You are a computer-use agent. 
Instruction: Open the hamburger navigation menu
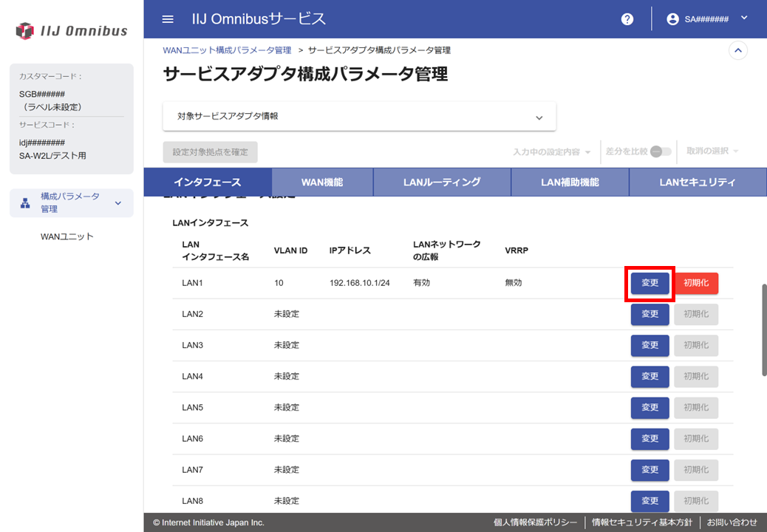pos(168,19)
